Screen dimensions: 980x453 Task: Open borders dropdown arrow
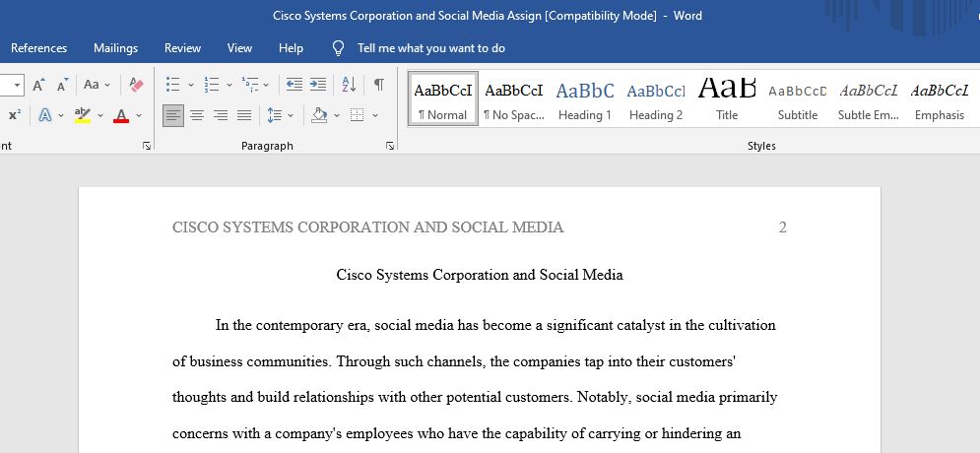374,115
